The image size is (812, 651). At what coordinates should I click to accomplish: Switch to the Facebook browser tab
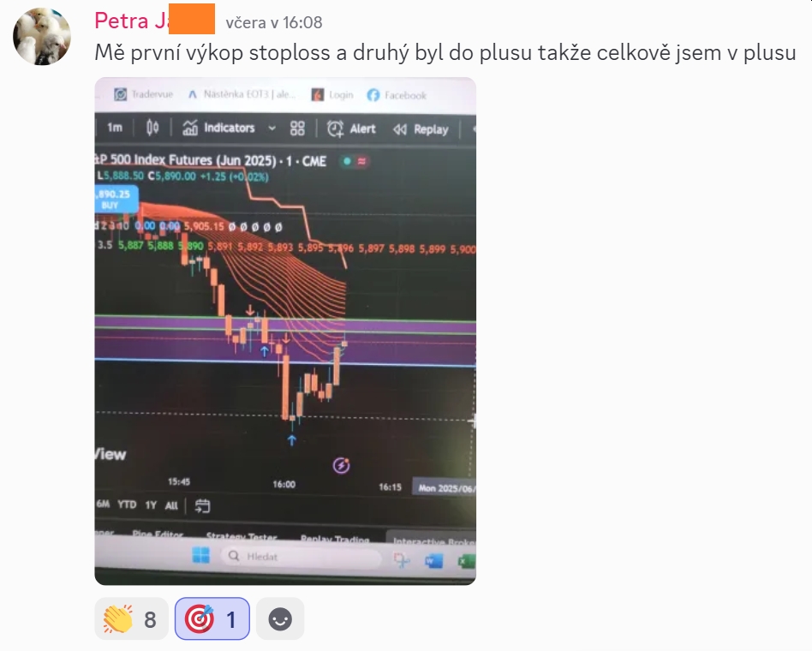pyautogui.click(x=397, y=95)
